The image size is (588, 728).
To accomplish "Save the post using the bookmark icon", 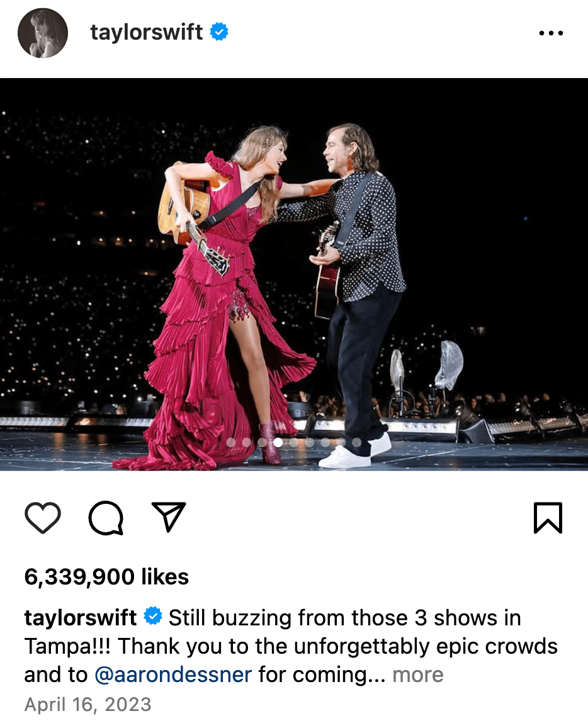I will click(x=548, y=518).
